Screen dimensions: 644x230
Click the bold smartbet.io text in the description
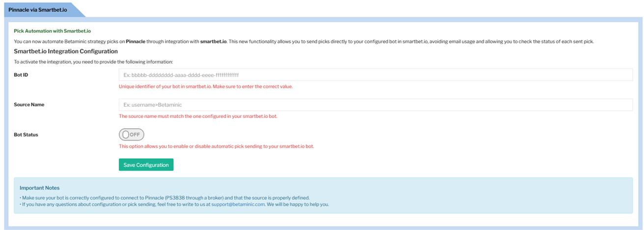213,41
